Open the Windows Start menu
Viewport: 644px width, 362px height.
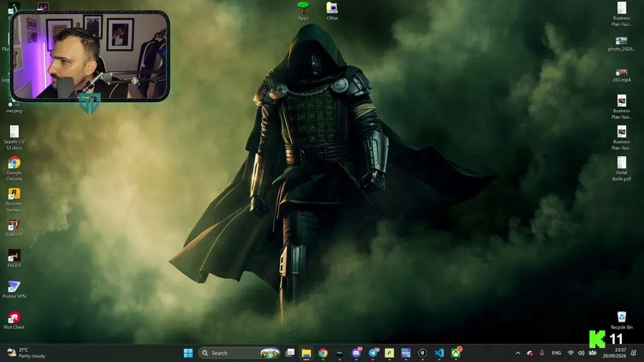188,353
